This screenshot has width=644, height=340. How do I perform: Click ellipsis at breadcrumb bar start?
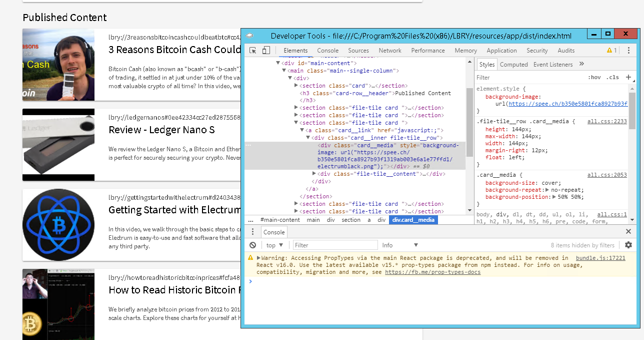coord(250,220)
